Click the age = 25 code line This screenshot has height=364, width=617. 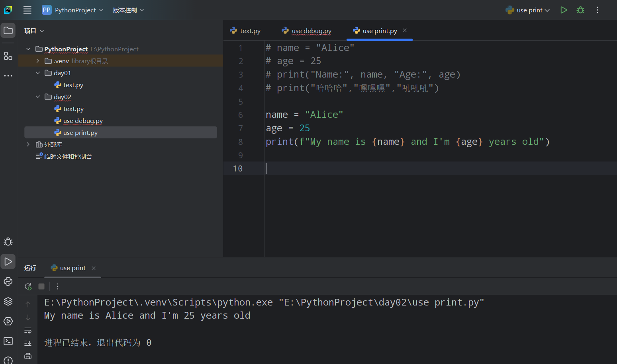pyautogui.click(x=288, y=128)
